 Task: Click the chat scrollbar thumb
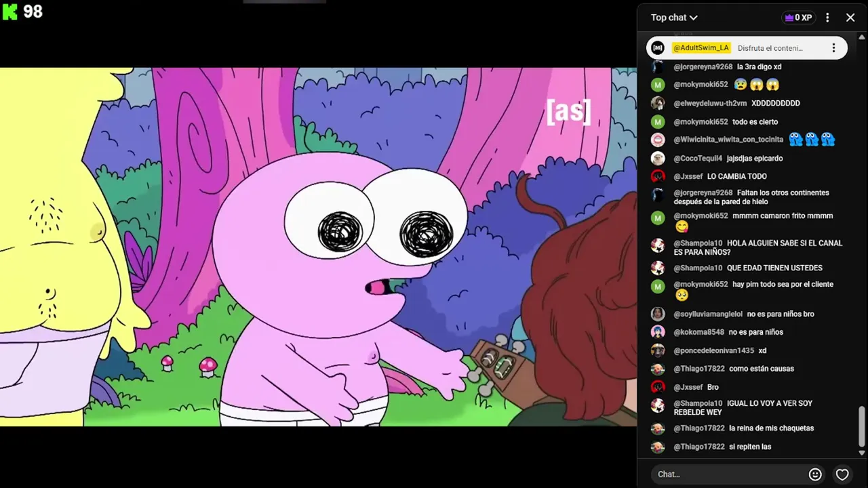tap(862, 427)
